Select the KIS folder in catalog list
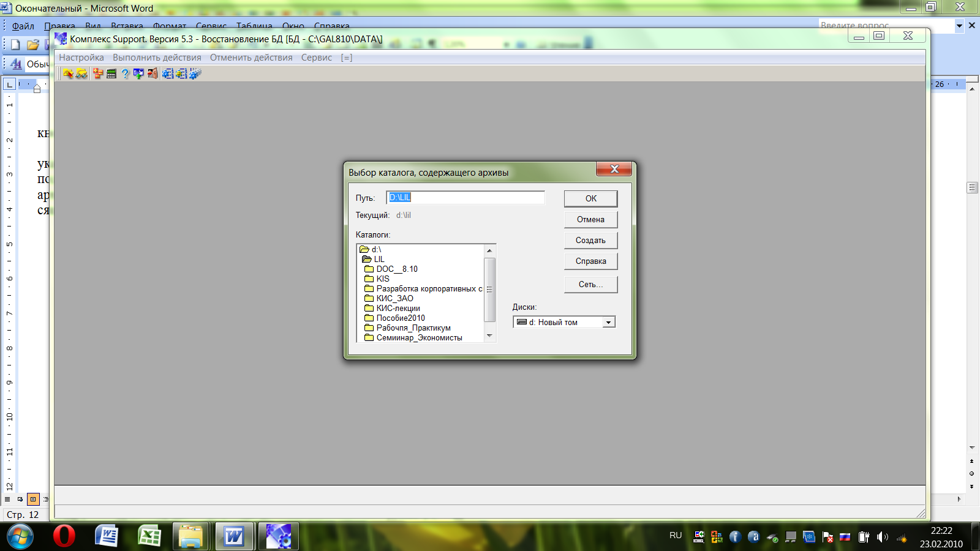 (377, 279)
